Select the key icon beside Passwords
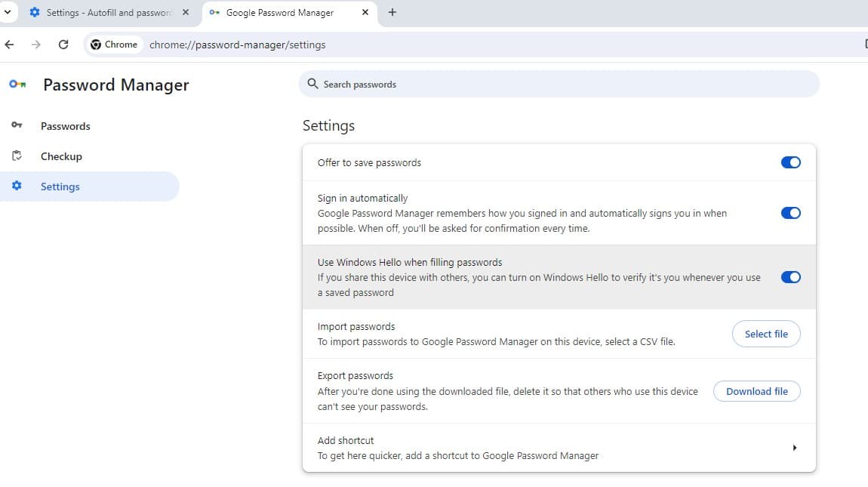Viewport: 868px width, 487px height. point(17,125)
